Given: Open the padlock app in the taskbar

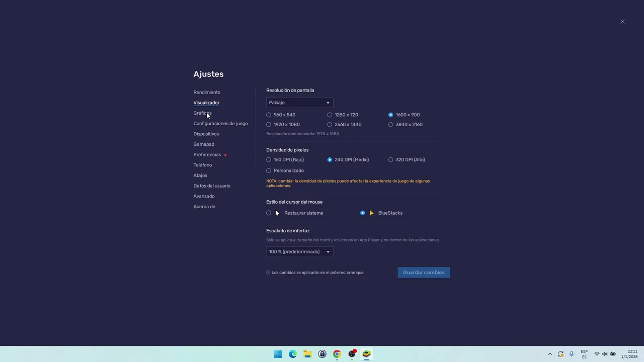Looking at the screenshot, I should [x=322, y=354].
